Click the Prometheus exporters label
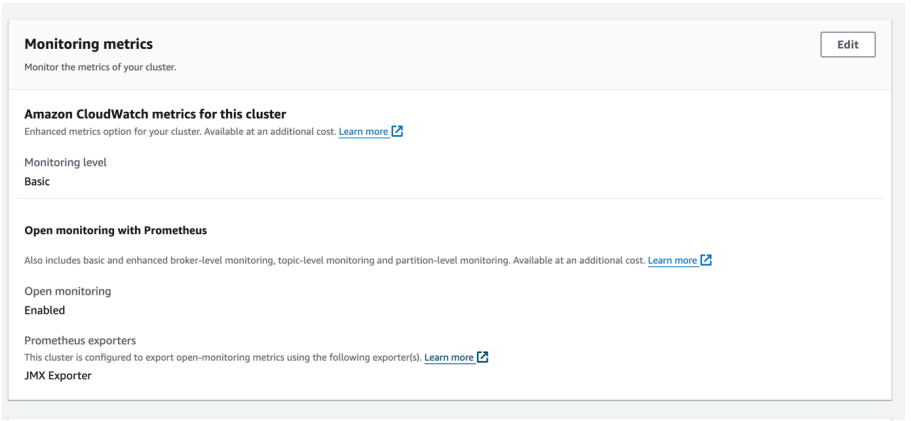 point(80,340)
